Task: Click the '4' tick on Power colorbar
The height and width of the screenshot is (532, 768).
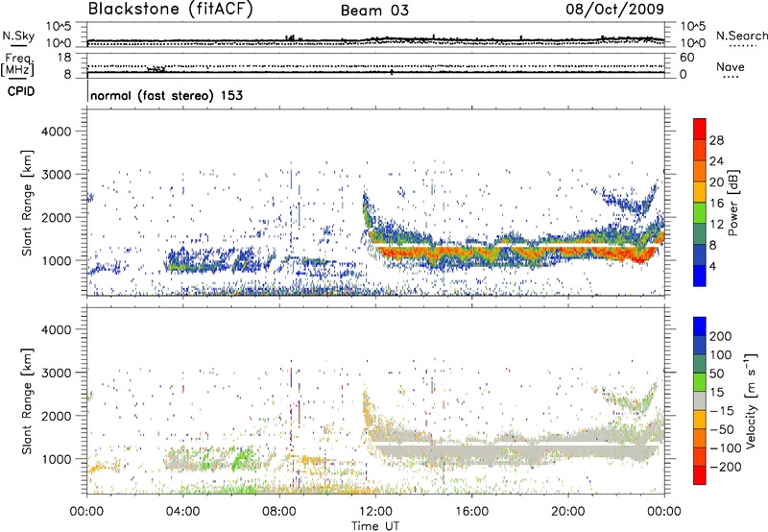Action: tap(712, 266)
